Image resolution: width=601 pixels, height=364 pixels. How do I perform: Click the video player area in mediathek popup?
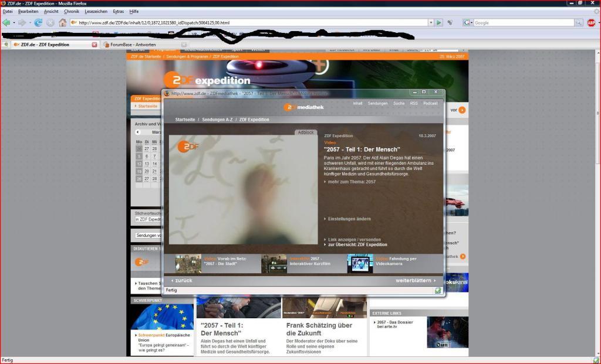[x=244, y=190]
